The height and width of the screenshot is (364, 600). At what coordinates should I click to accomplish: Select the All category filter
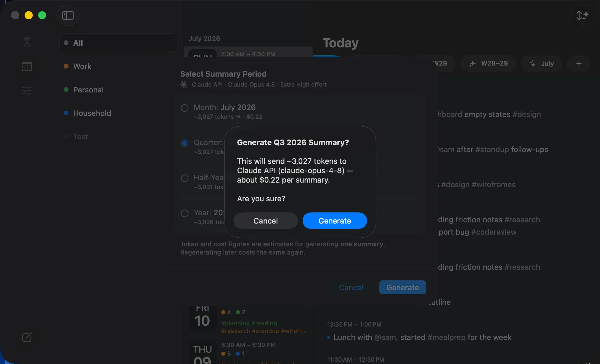point(118,43)
